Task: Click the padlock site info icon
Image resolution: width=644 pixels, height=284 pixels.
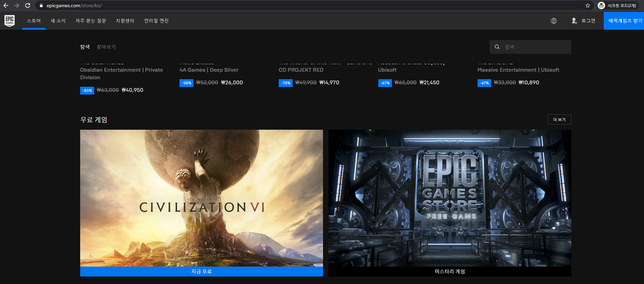Action: [41, 6]
